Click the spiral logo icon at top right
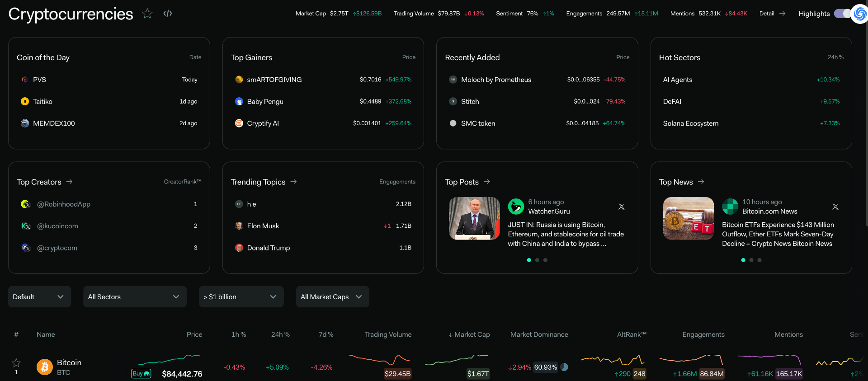Image resolution: width=868 pixels, height=381 pixels. (859, 14)
